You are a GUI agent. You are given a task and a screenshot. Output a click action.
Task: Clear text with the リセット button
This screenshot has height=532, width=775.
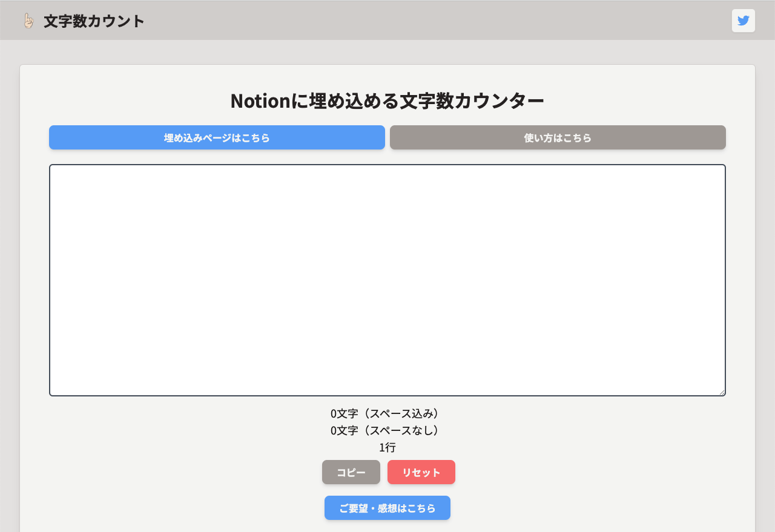(x=421, y=472)
